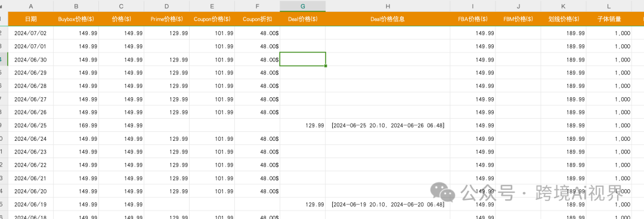Click Buybox price 169.99 cell
This screenshot has height=219, width=644.
coord(76,125)
